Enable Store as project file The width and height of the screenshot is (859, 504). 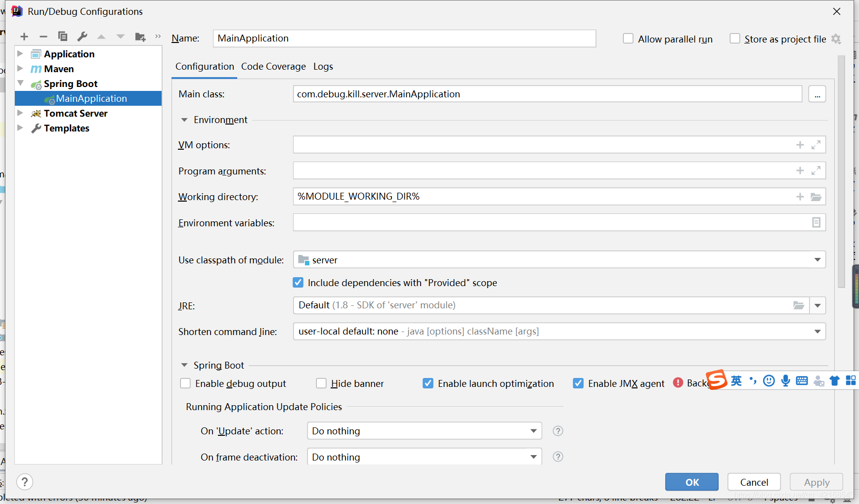[x=735, y=39]
